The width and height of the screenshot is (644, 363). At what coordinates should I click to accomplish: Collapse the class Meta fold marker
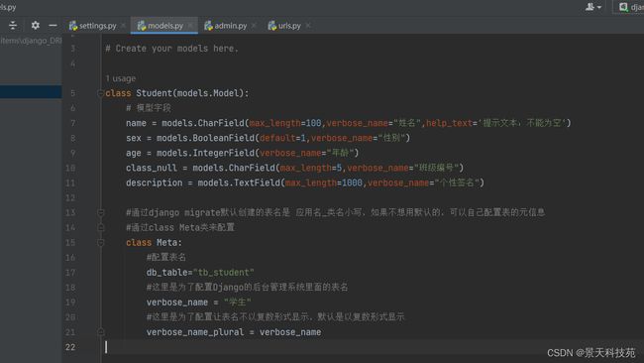pos(100,243)
